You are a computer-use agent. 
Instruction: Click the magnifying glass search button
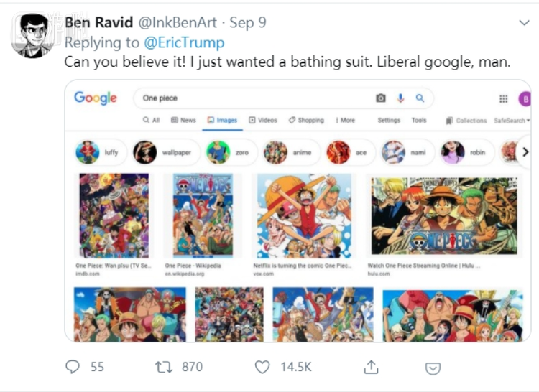420,98
